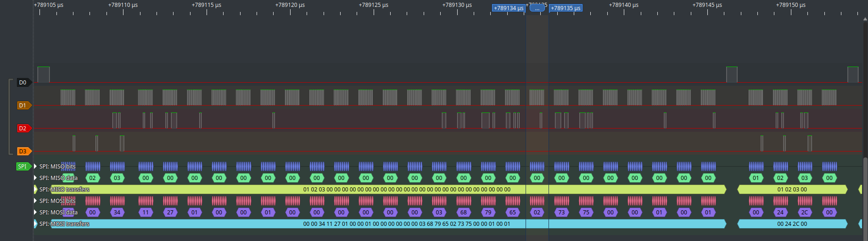The height and width of the screenshot is (241, 868).
Task: Click the MISO transfer block '01 02 03 00'
Action: click(x=792, y=190)
